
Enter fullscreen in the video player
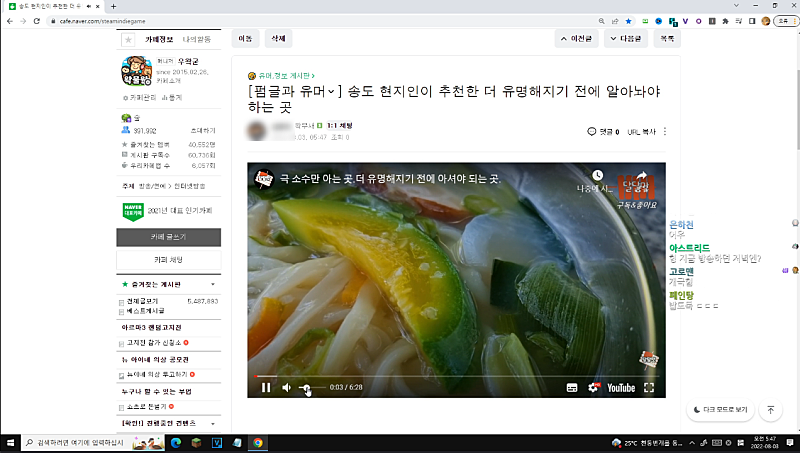pyautogui.click(x=649, y=388)
